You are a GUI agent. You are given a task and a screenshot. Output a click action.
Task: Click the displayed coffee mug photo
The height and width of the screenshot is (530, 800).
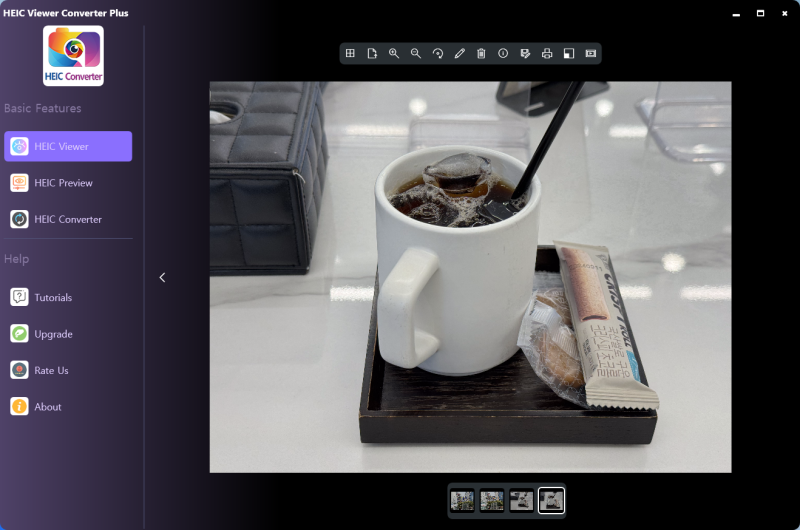tap(470, 277)
